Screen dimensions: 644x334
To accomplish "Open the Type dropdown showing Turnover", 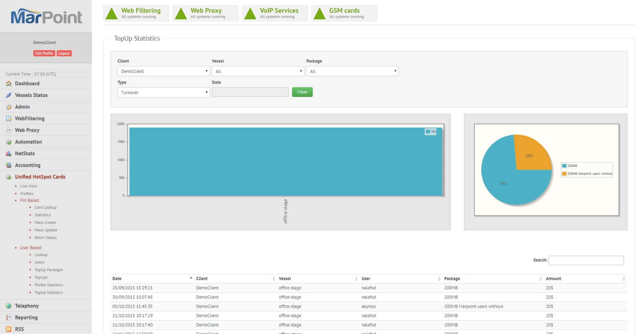I will [x=163, y=92].
